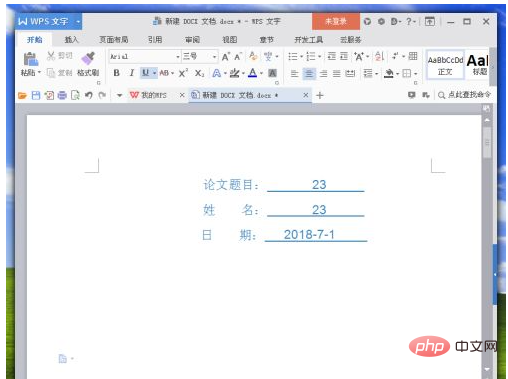
Task: Click the Increase font size icon
Action: (x=226, y=57)
